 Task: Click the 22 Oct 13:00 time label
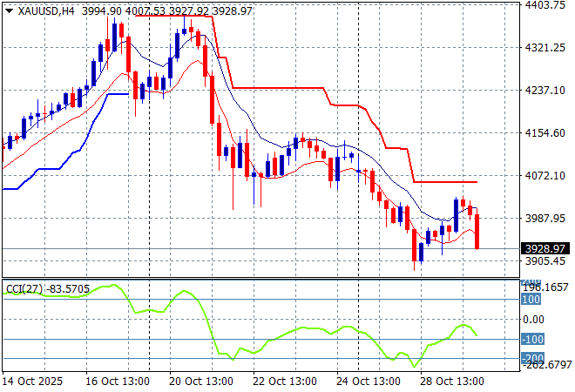(x=285, y=381)
